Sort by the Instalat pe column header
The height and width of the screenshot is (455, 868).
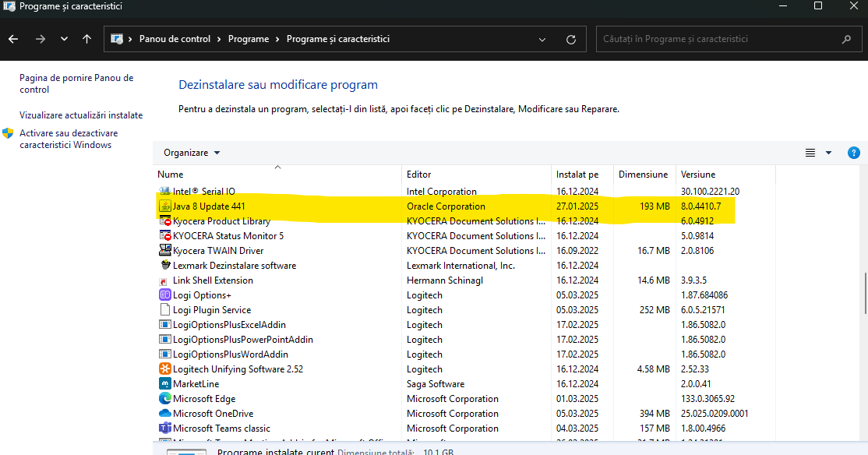(x=582, y=175)
